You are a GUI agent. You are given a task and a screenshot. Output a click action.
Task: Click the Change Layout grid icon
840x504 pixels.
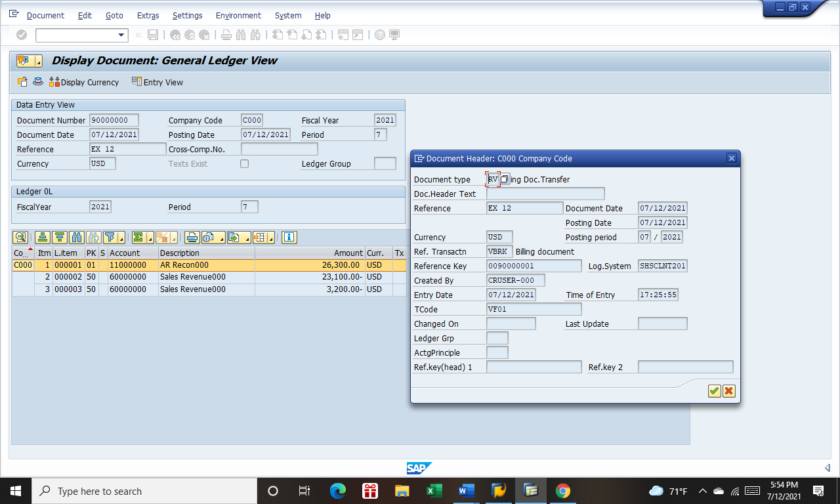(259, 237)
